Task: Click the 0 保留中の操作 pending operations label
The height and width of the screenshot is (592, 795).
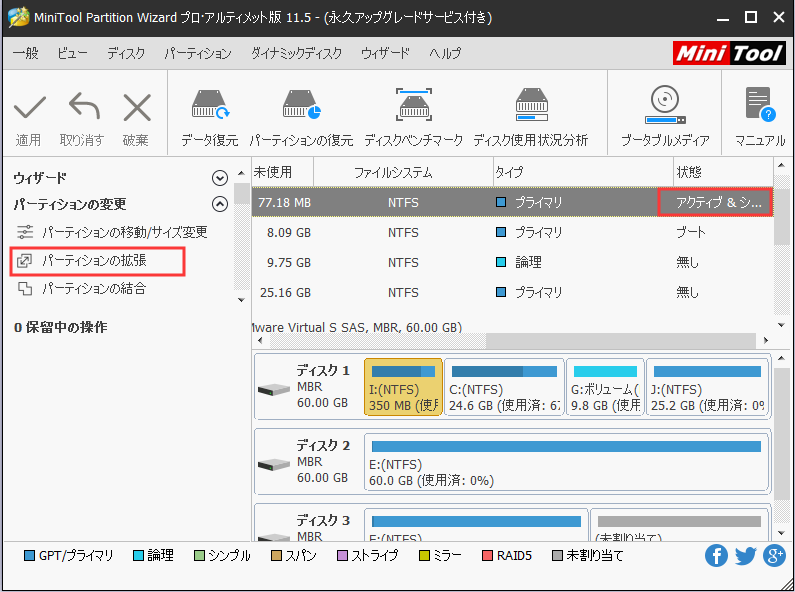Action: [61, 327]
